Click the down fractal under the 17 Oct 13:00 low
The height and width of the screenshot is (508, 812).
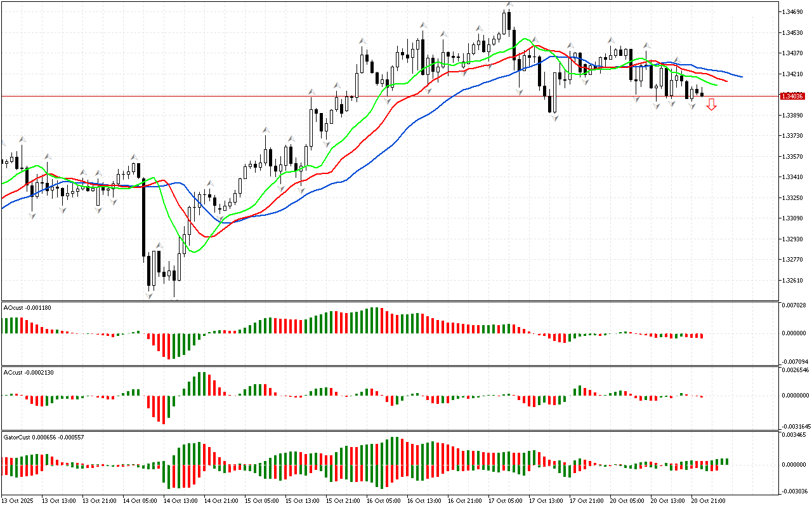coord(554,119)
